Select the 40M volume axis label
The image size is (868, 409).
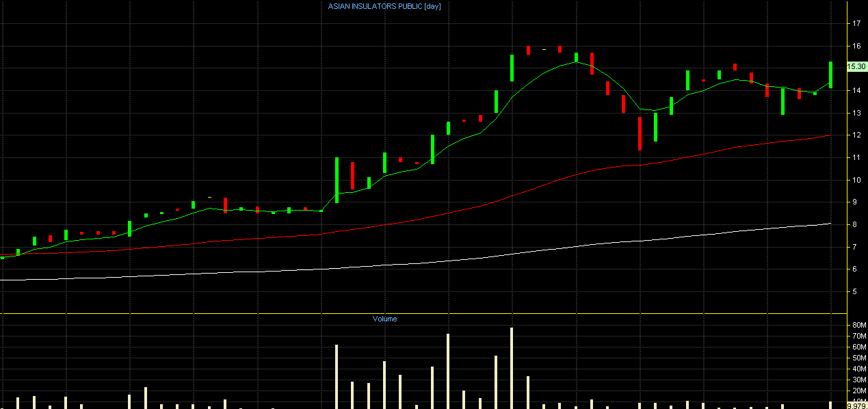click(858, 369)
